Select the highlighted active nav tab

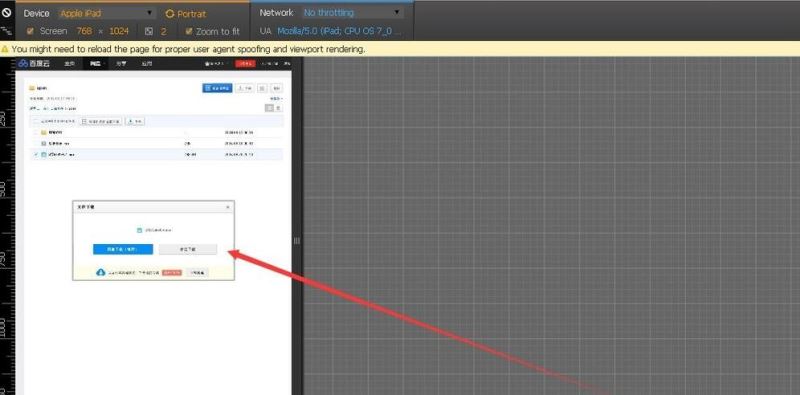point(95,64)
